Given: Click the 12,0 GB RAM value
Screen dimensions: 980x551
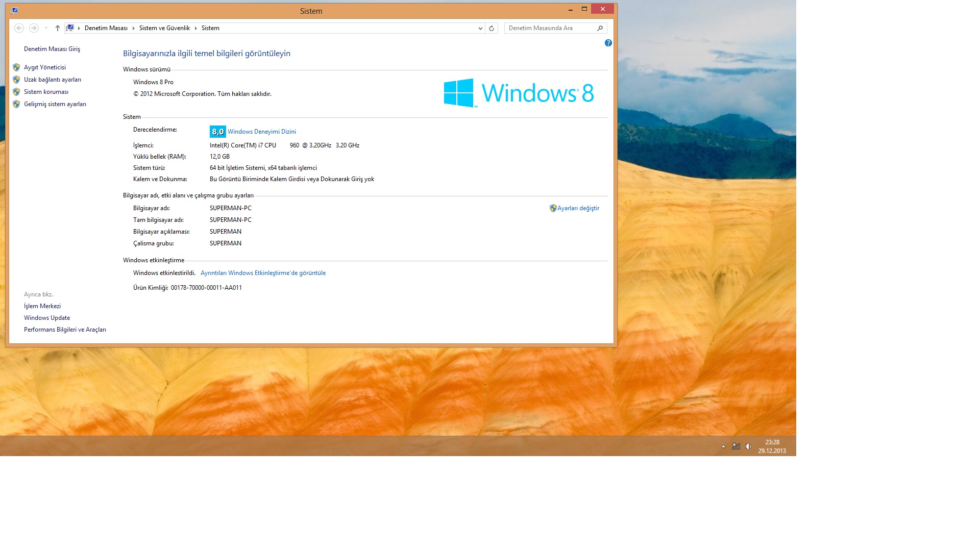Looking at the screenshot, I should tap(219, 157).
